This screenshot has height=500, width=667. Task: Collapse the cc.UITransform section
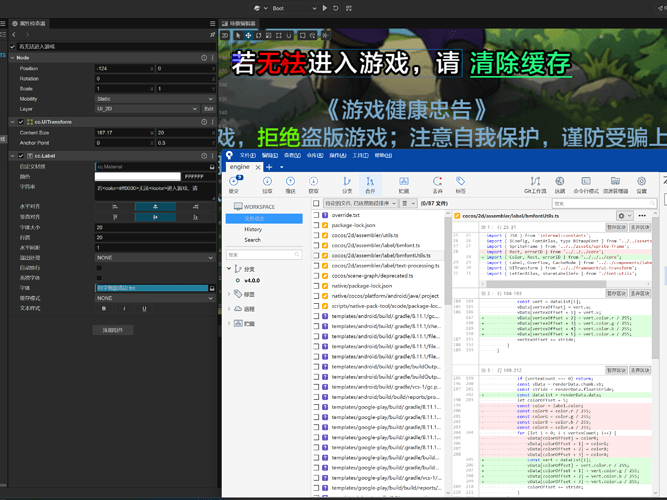click(12, 122)
